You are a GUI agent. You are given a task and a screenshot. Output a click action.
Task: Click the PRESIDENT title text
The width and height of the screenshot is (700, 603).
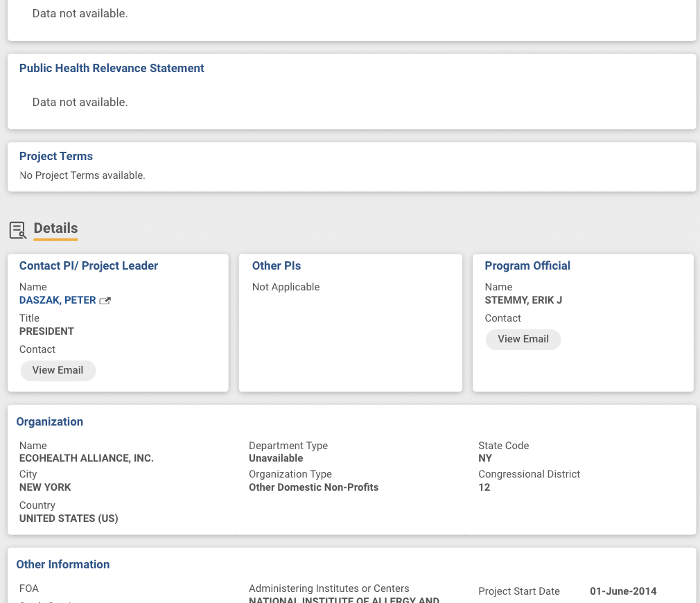[x=46, y=331]
